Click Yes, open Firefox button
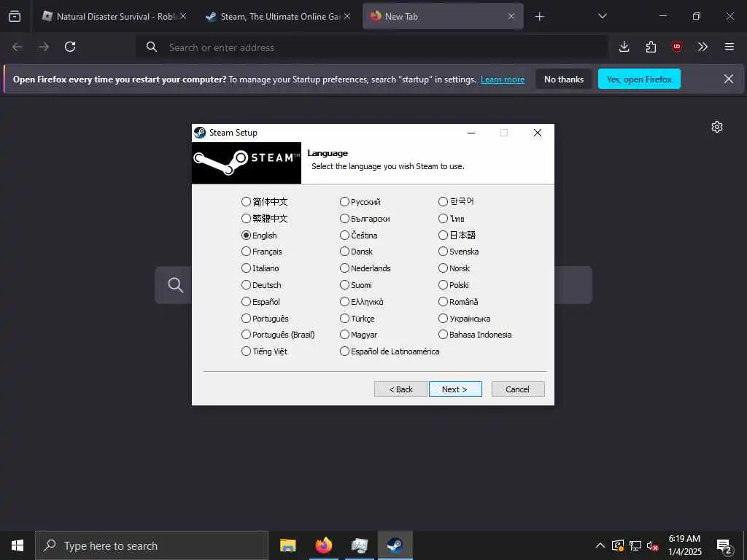747x560 pixels. click(639, 79)
